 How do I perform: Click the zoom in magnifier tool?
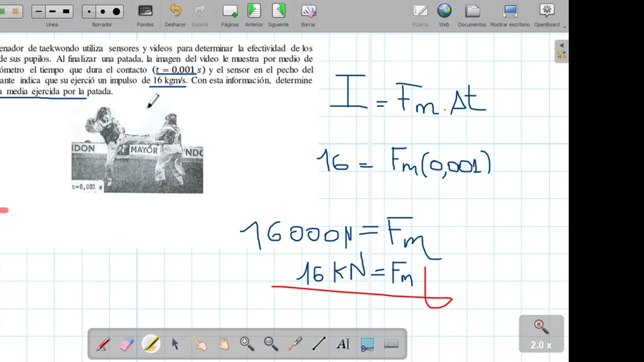[247, 344]
